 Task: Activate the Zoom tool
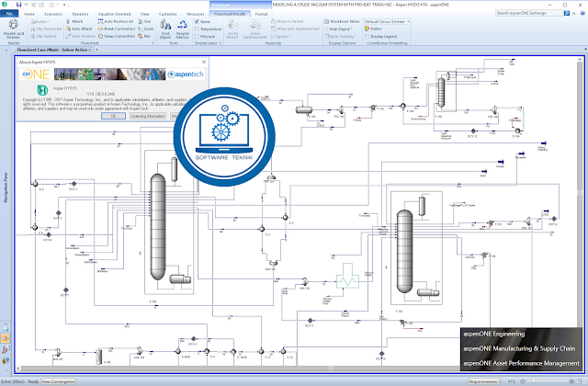(x=145, y=28)
